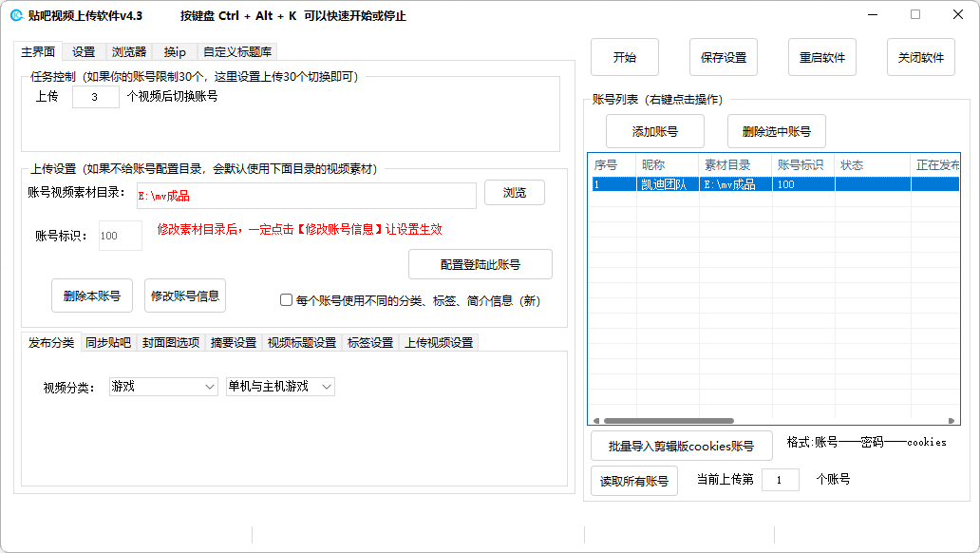Click the 账号视频素材目录 path field
Image resolution: width=980 pixels, height=553 pixels.
pyautogui.click(x=306, y=196)
